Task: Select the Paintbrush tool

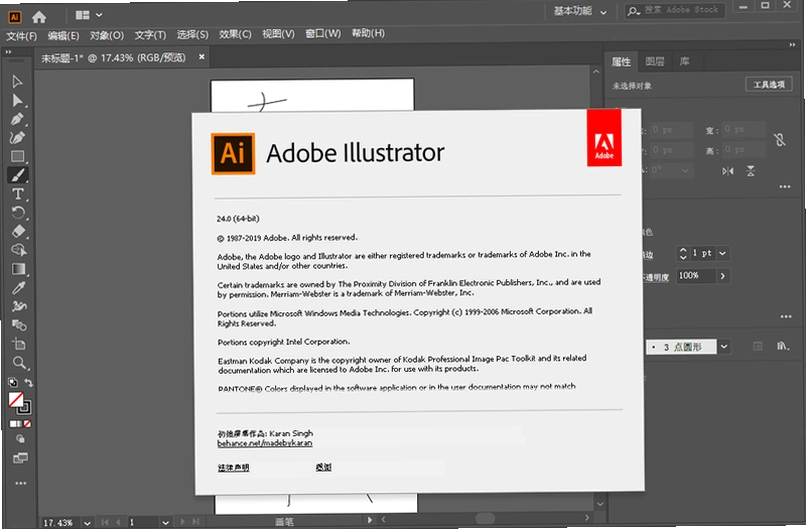Action: pos(17,175)
